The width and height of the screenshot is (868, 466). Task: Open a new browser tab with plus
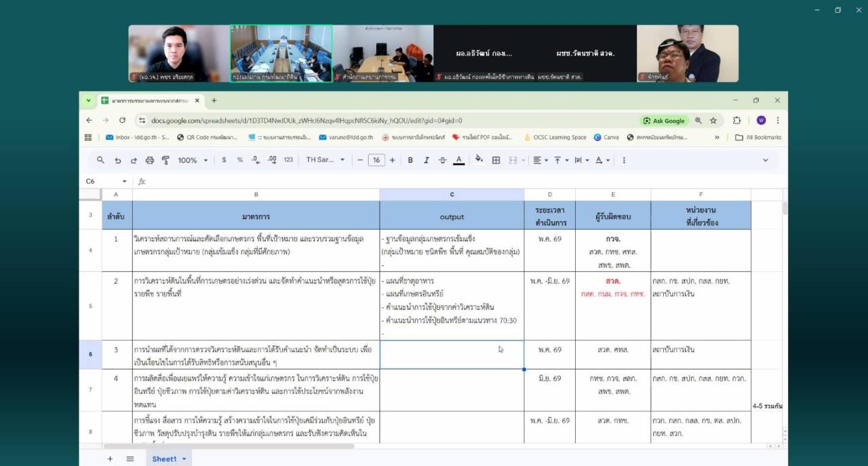214,100
